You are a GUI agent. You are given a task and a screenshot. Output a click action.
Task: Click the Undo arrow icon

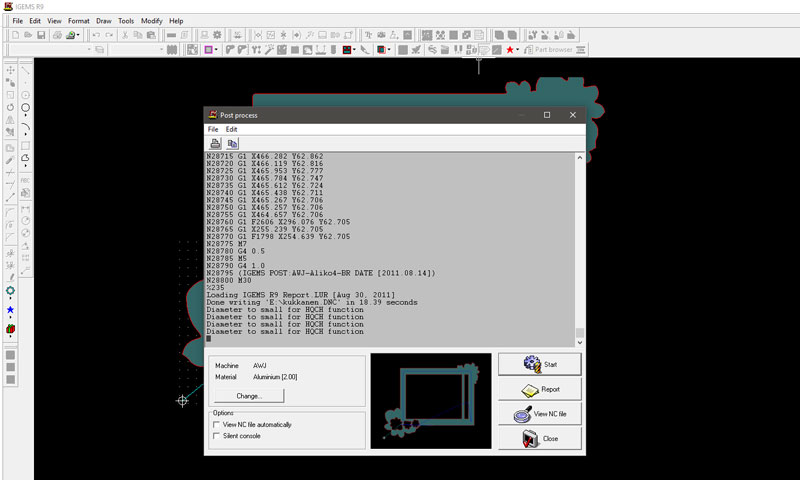tap(96, 35)
